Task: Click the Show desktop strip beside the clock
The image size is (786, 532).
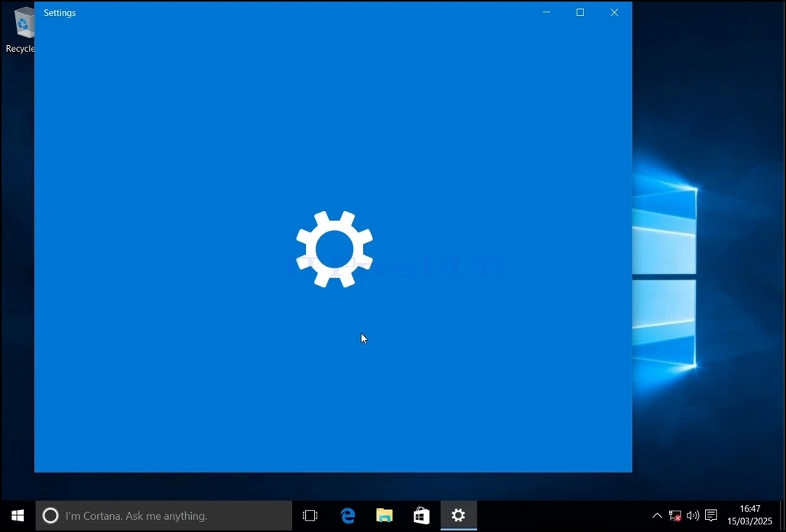Action: (x=782, y=515)
